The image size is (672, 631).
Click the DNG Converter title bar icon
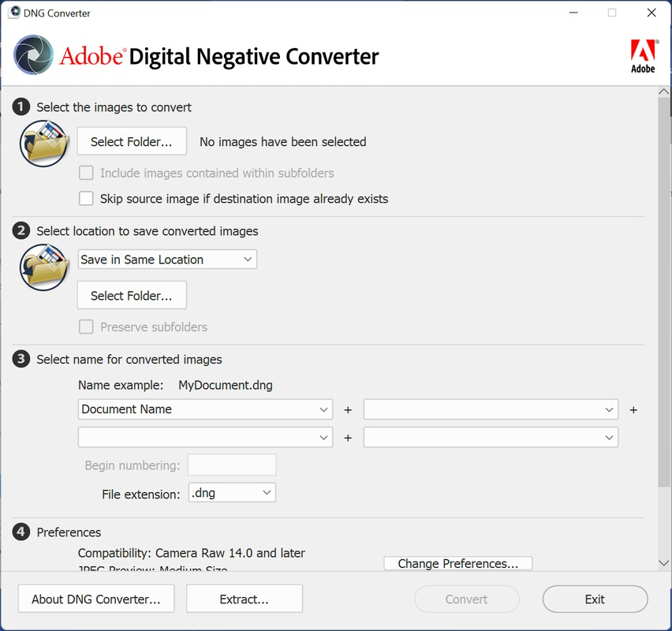click(14, 12)
